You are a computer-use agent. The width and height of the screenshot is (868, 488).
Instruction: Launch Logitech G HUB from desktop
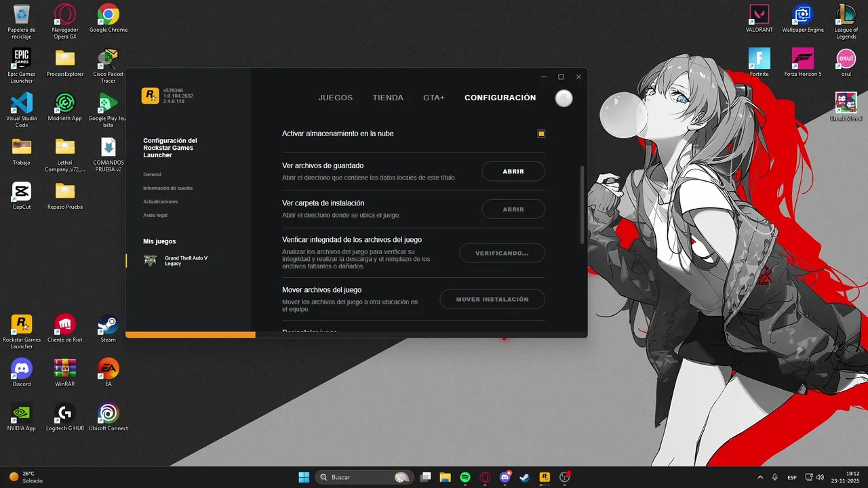[x=65, y=417]
